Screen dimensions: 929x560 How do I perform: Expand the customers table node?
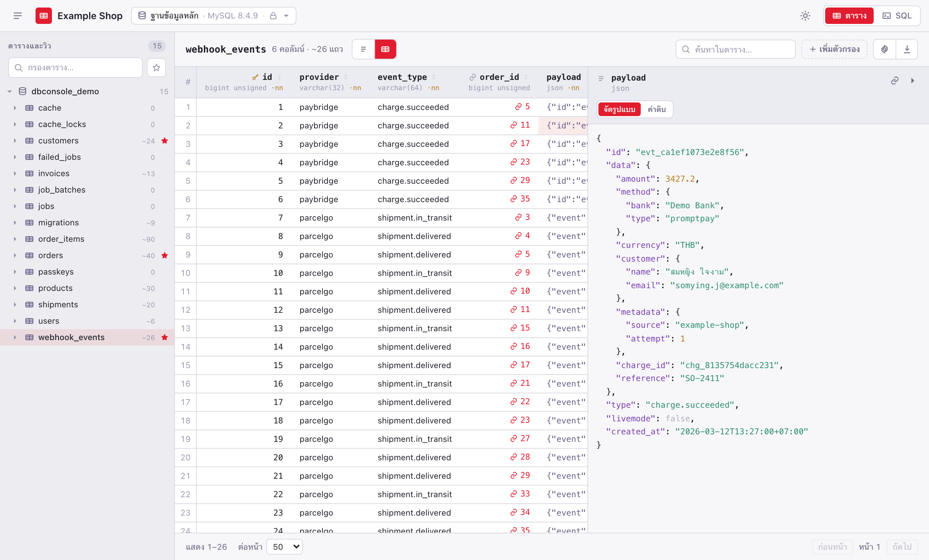[x=15, y=141]
